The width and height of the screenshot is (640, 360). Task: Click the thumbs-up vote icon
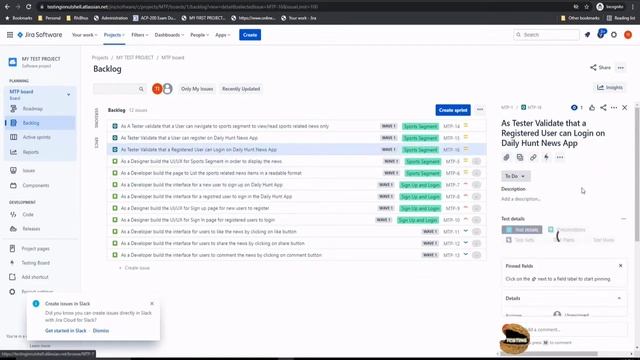[x=592, y=108]
